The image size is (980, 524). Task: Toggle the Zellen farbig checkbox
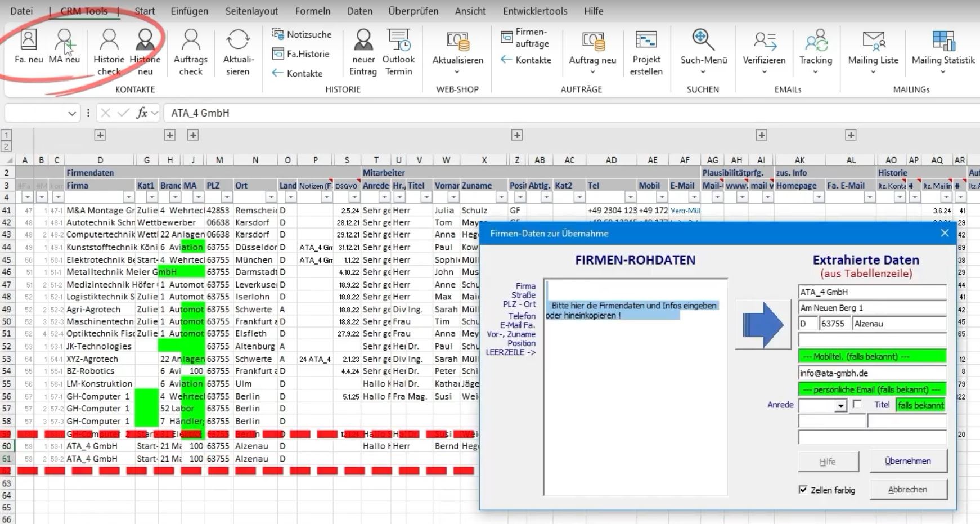(803, 490)
